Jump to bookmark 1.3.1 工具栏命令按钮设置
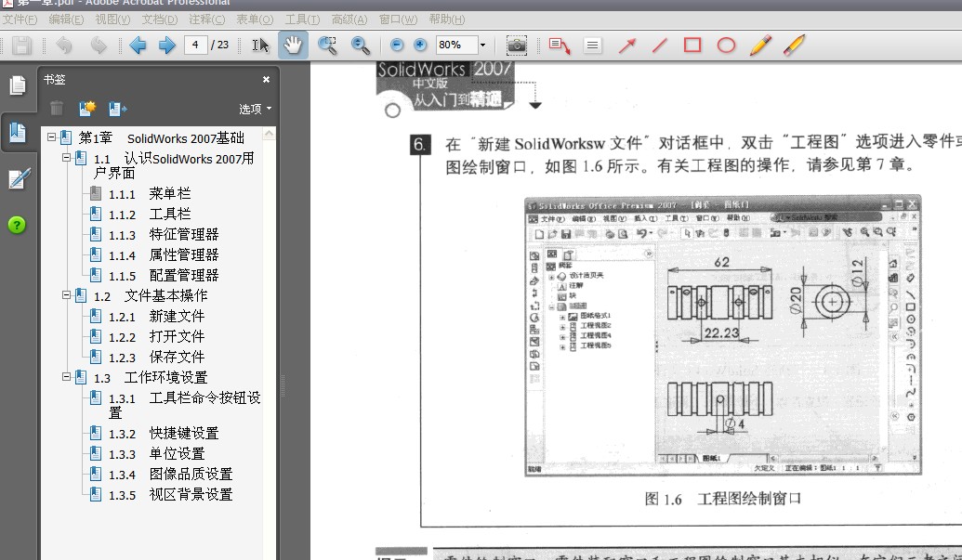Screen dimensions: 962x560 pyautogui.click(x=185, y=405)
